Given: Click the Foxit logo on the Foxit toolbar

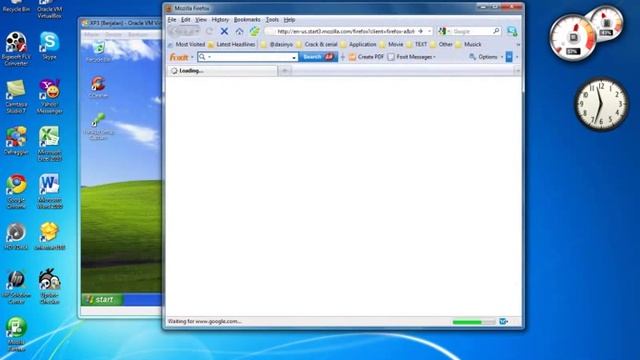Looking at the screenshot, I should click(179, 57).
